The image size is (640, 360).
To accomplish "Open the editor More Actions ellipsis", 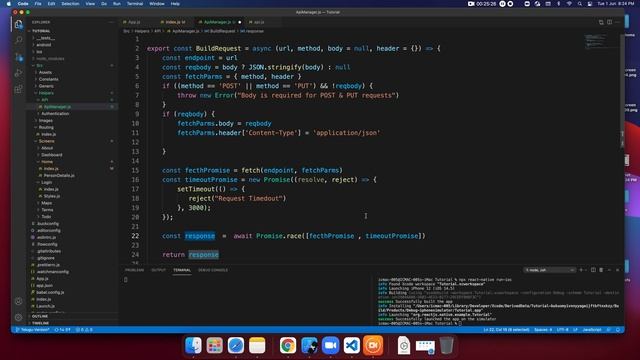I will coord(618,22).
